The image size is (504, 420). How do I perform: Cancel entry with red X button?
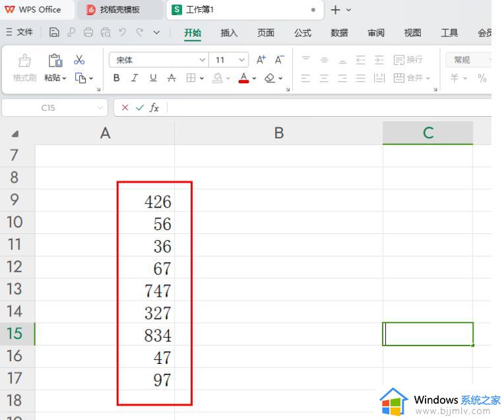pyautogui.click(x=125, y=107)
